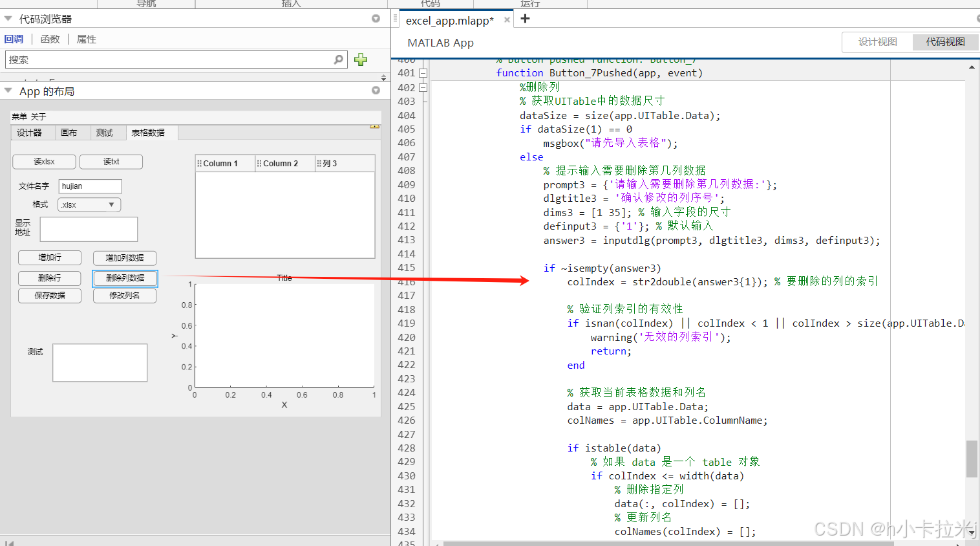980x546 pixels.
Task: Click the UITable body in layout preview
Action: point(285,215)
